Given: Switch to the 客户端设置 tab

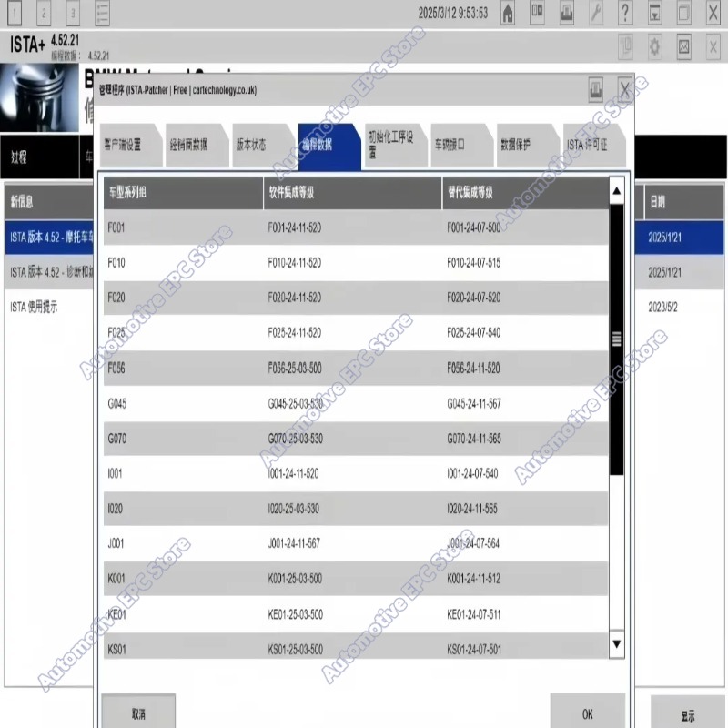Looking at the screenshot, I should [x=131, y=145].
